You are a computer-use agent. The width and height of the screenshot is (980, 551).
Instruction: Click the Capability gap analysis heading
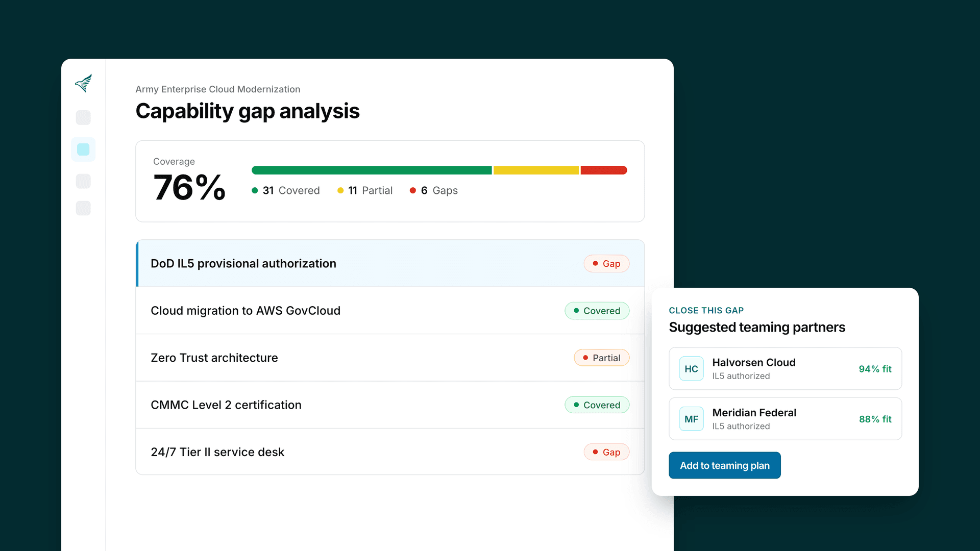tap(248, 111)
